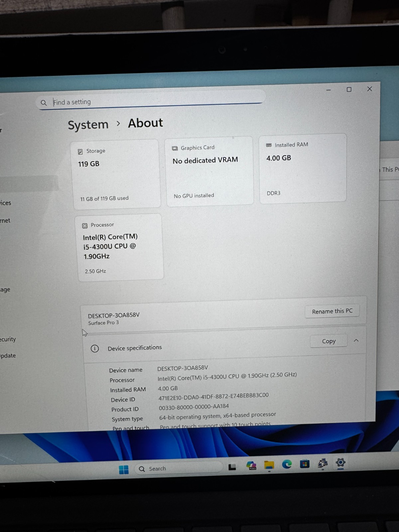This screenshot has width=399, height=532.
Task: Go back to System in breadcrumb
Action: pyautogui.click(x=88, y=125)
